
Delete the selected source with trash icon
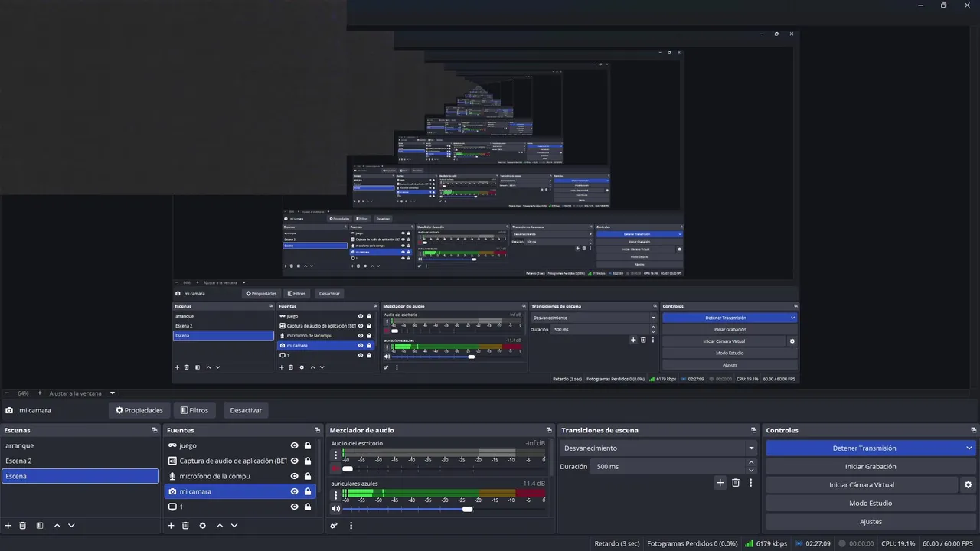pos(185,526)
